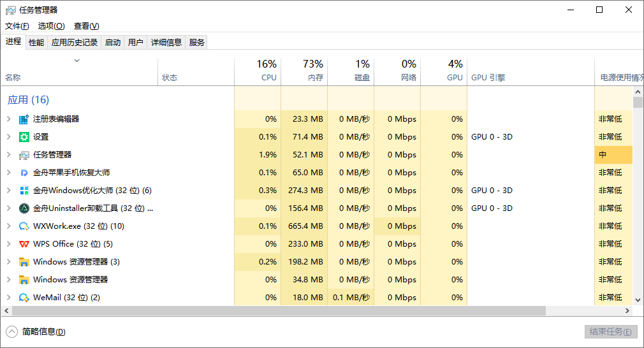Image resolution: width=644 pixels, height=348 pixels.
Task: Click the vertical scrollbar down arrow
Action: 638,300
